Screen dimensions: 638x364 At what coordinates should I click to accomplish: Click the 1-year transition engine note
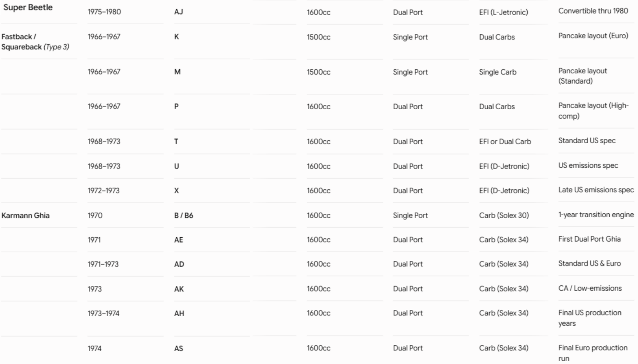tap(596, 214)
